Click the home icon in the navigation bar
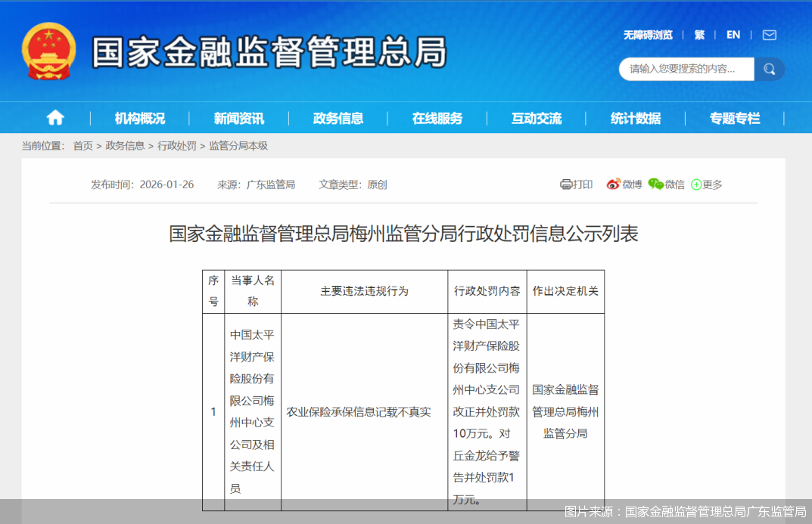 [54, 117]
